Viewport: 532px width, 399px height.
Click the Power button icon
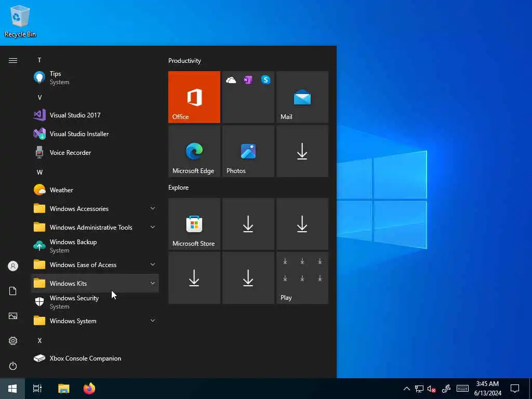(13, 366)
